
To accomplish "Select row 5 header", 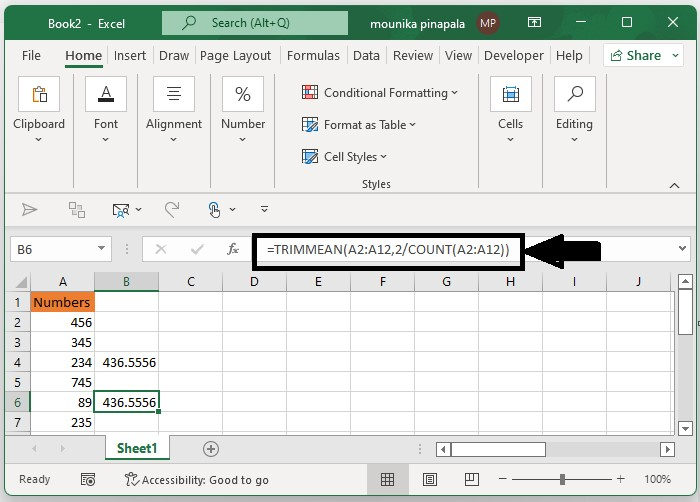I will (17, 382).
